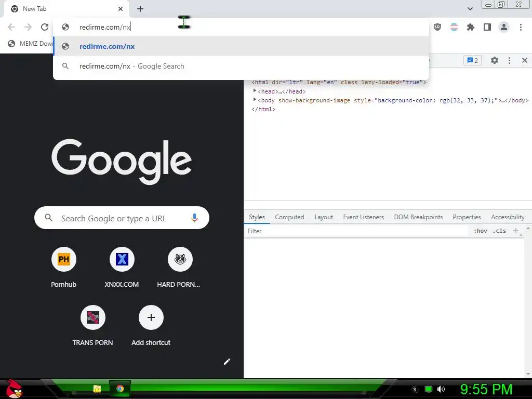Close the DevTools panel
The width and height of the screenshot is (532, 399).
[525, 60]
